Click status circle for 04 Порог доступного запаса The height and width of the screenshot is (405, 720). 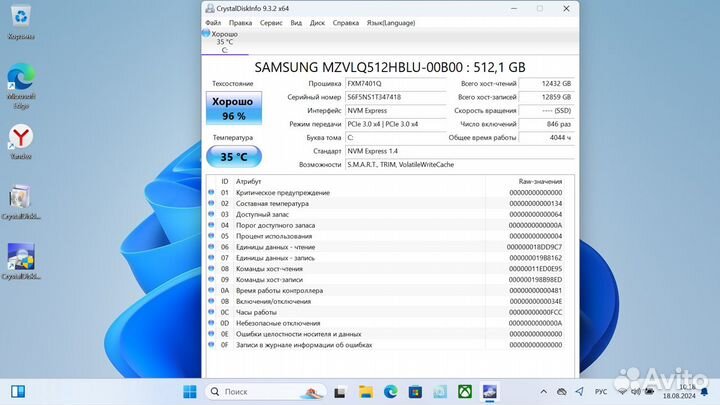(x=211, y=225)
